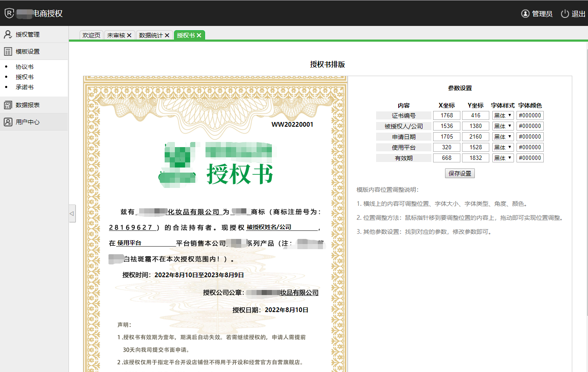Viewport: 588px width, 372px height.
Task: Open font style dropdown for 申请日期
Action: [x=503, y=136]
